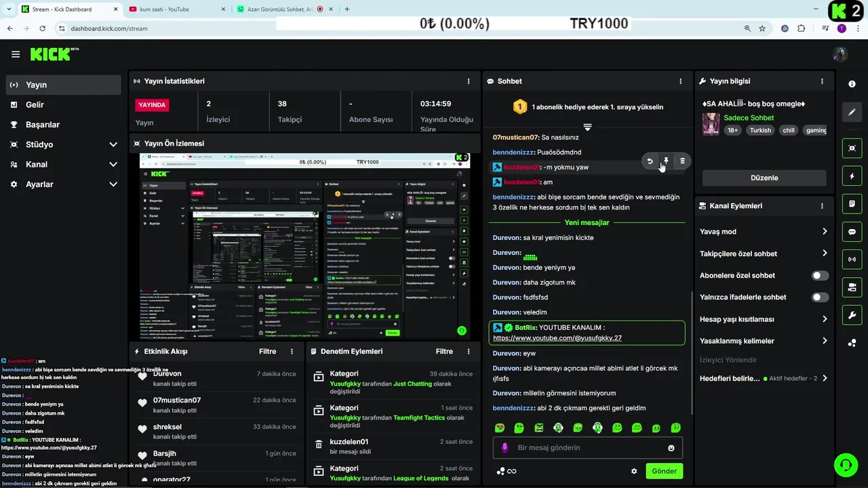This screenshot has height=488, width=868.
Task: Send the message with the Gönder button
Action: point(665,471)
